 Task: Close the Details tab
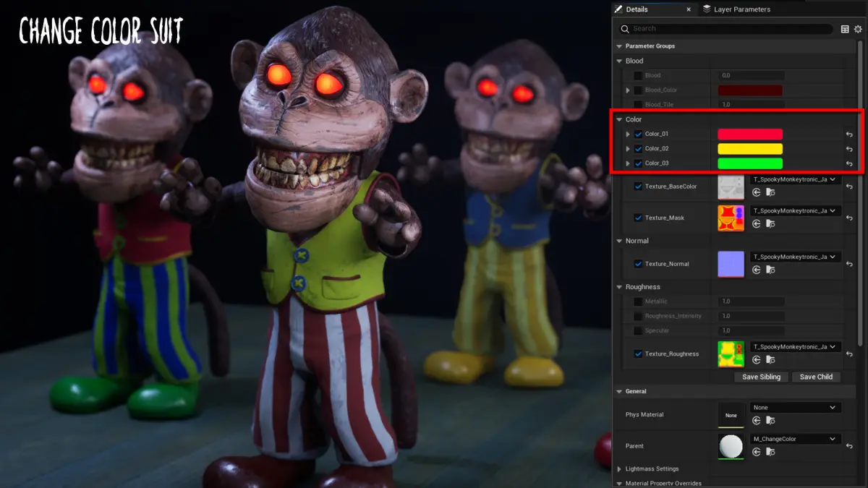point(688,9)
